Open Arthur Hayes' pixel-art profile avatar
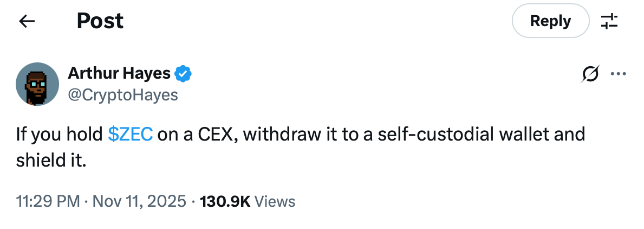The image size is (644, 229). [37, 84]
